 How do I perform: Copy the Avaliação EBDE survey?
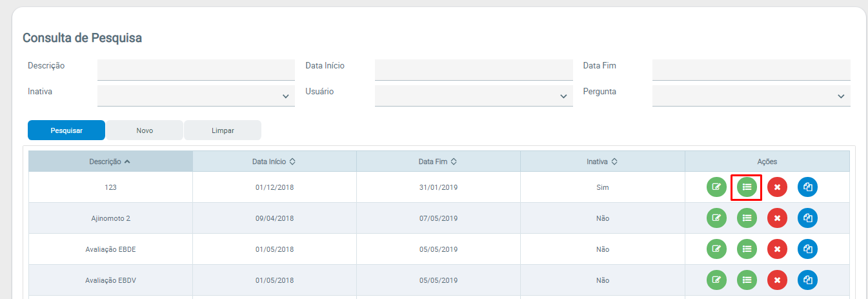(x=807, y=249)
